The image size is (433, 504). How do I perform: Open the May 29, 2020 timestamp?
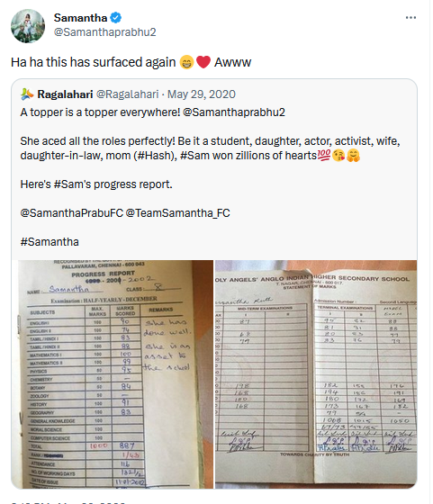pyautogui.click(x=202, y=94)
